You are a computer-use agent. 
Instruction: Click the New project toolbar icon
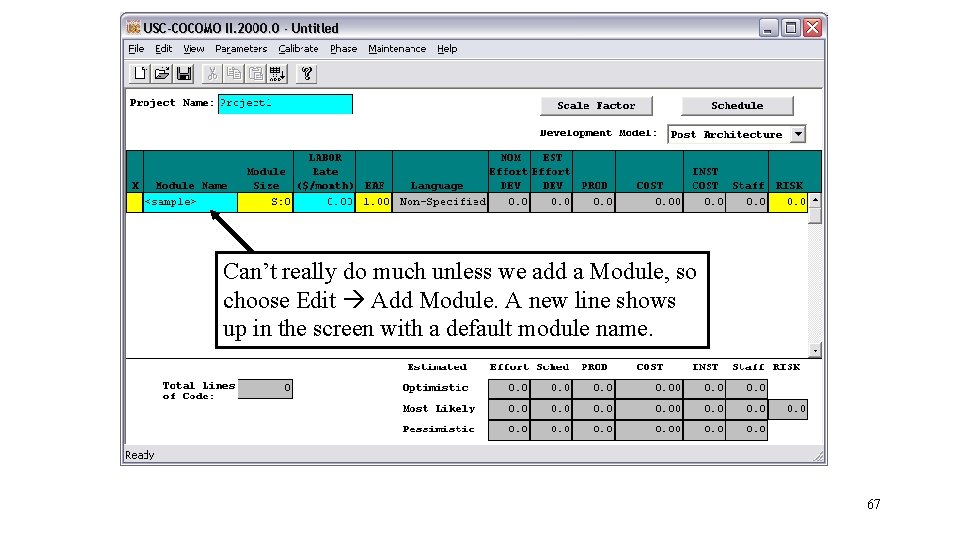coord(140,74)
